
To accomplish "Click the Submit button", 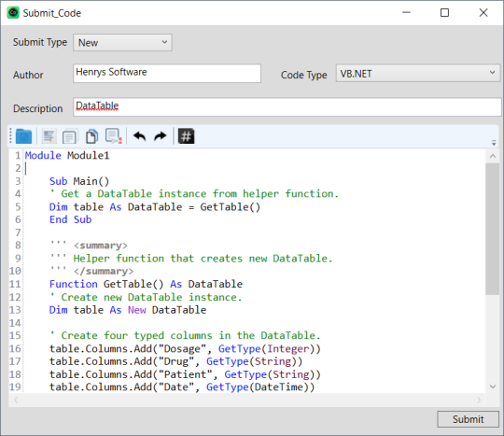I will 468,419.
